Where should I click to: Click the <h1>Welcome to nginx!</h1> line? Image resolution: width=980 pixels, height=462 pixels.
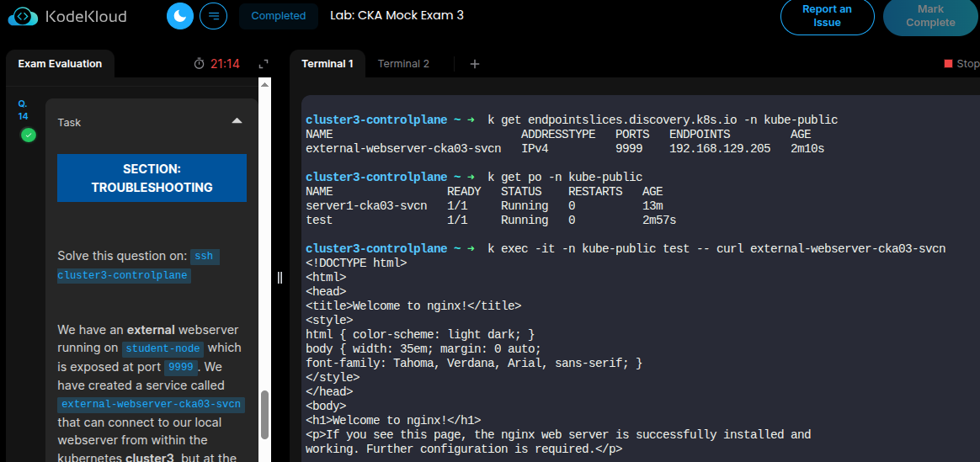click(394, 420)
